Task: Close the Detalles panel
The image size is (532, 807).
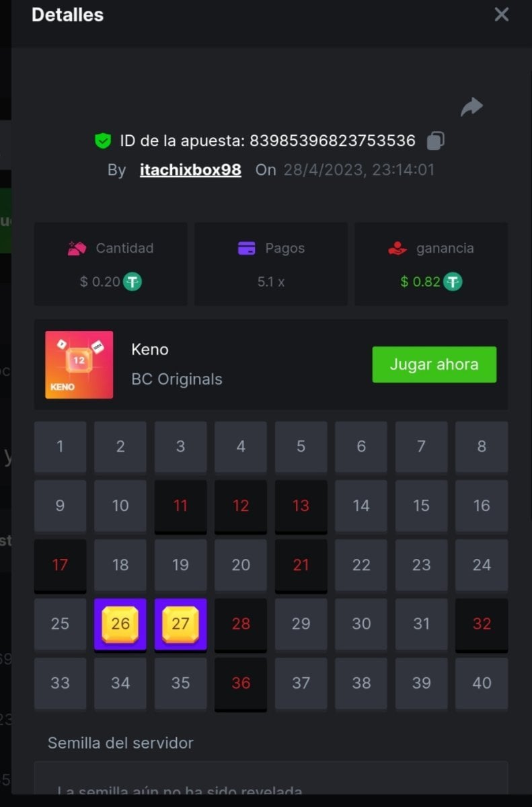Action: 502,14
